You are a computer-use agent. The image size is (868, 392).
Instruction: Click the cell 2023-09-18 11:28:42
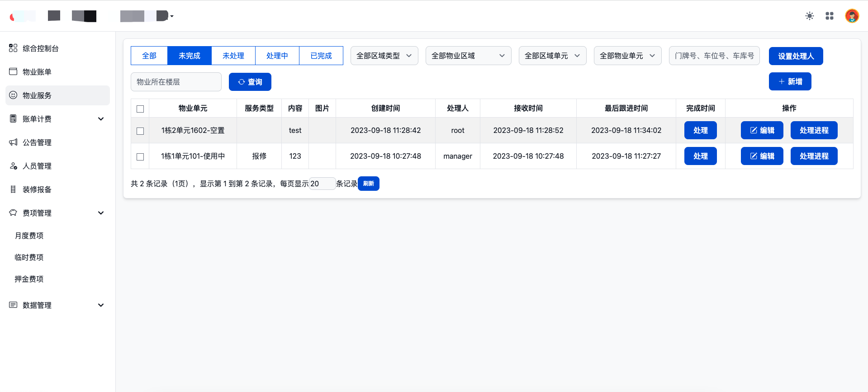pyautogui.click(x=385, y=130)
